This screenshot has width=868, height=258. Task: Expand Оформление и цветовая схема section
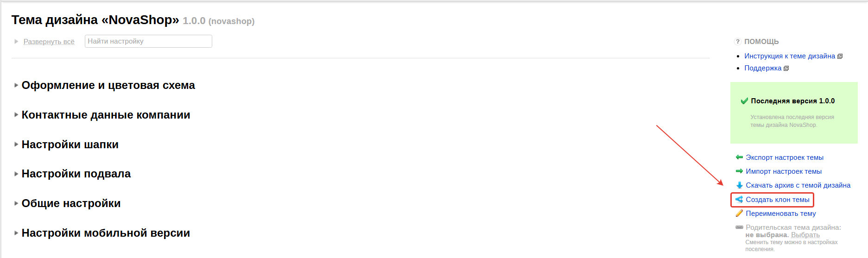point(108,85)
